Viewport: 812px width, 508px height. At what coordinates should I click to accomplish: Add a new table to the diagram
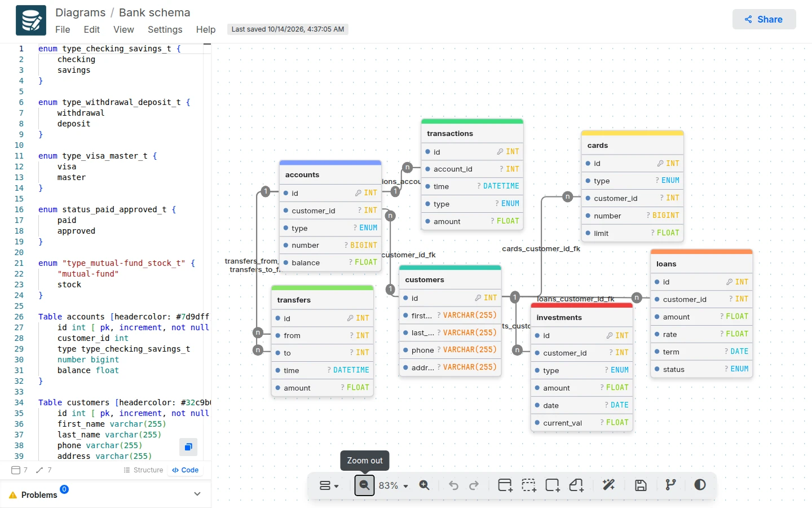coord(505,485)
